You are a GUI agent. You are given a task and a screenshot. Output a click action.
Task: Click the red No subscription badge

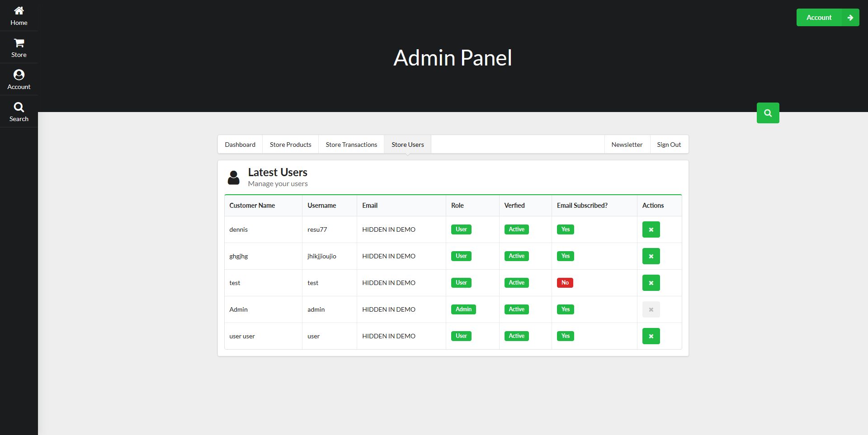(x=565, y=283)
